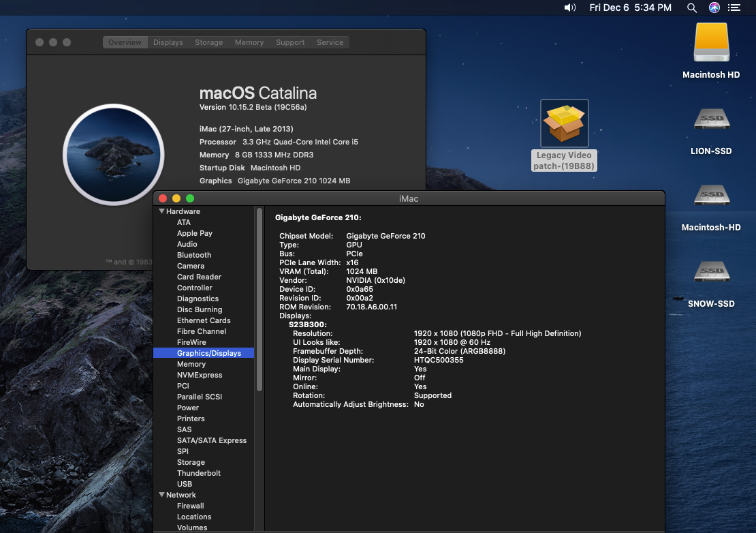Select Power in the sidebar
This screenshot has width=756, height=533.
tap(187, 408)
